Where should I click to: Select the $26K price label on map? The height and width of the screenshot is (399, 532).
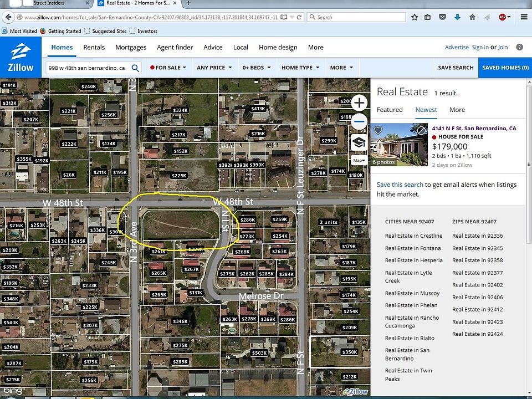point(69,175)
